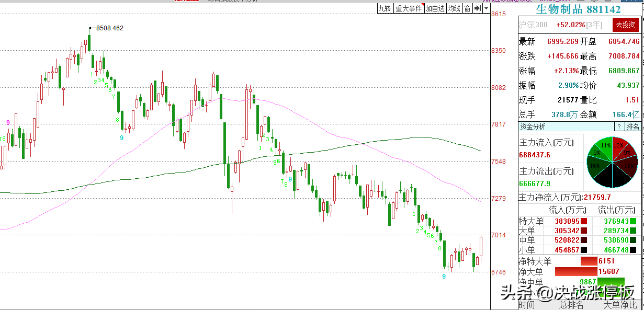The image size is (644, 310).
Task: Toggle 加自选 to add to watchlist
Action: pyautogui.click(x=434, y=8)
